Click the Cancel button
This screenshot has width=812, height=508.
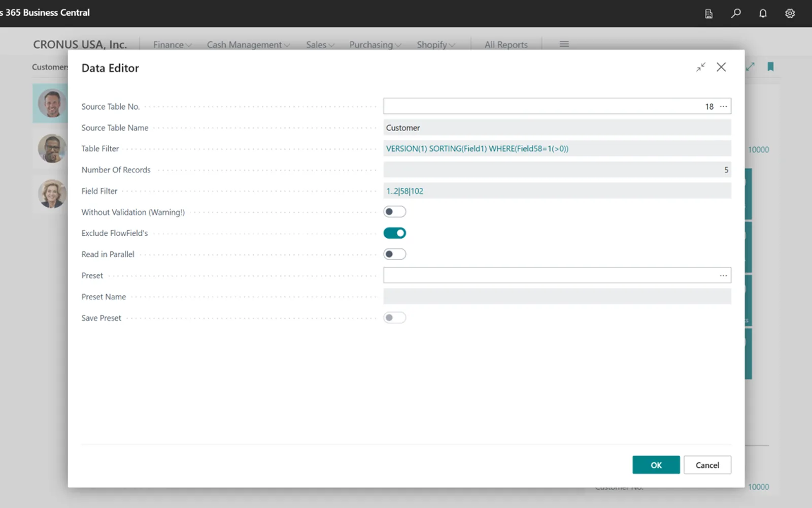[707, 465]
